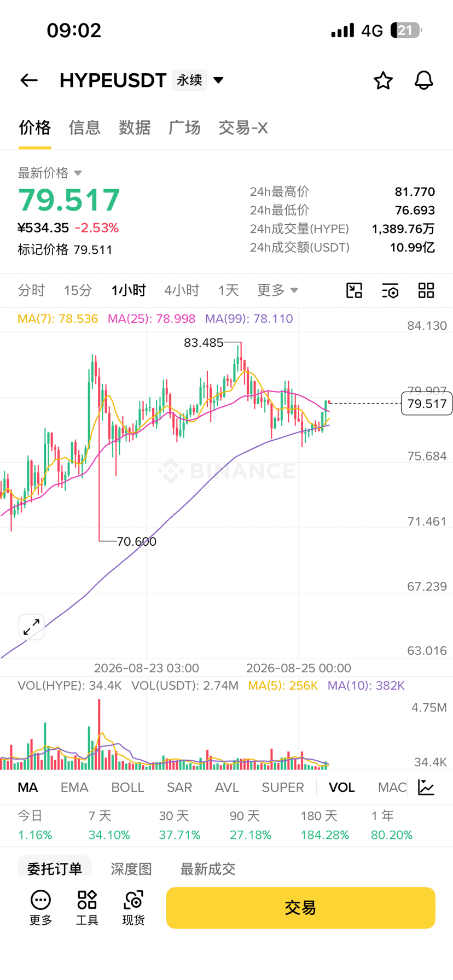Select the 4小时 timeframe

[x=182, y=290]
